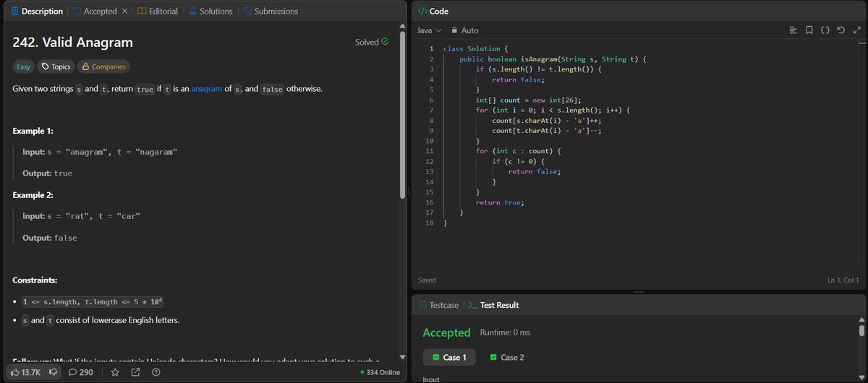The width and height of the screenshot is (868, 383).
Task: Click the Saved status text
Action: 427,280
